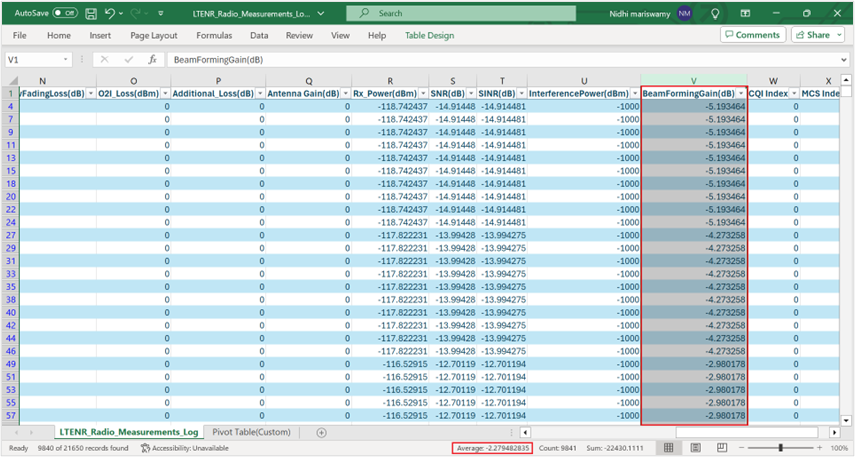Click the zoom slider in status bar
The image size is (855, 457).
(x=781, y=448)
